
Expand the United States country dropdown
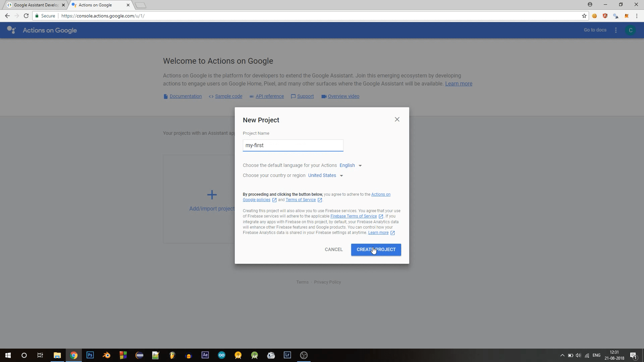click(x=325, y=175)
